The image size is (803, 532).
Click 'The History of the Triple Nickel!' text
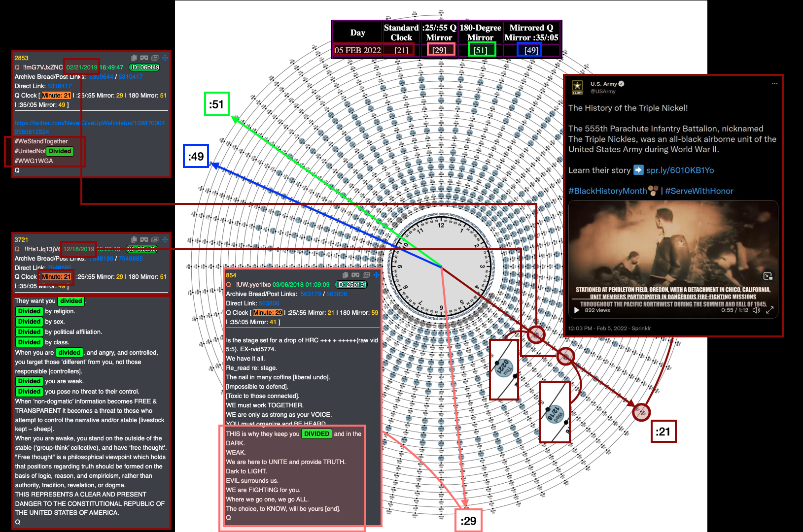click(628, 108)
